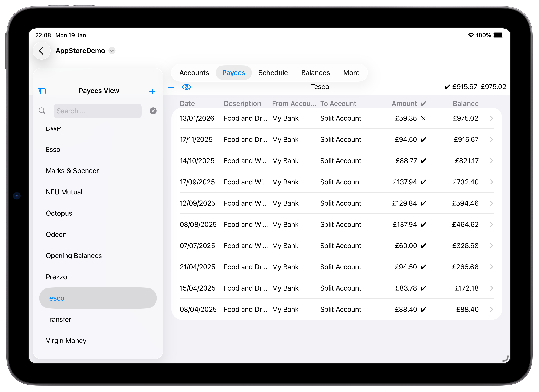Select the Transfer payee
Screen dimensions: 539x392
click(98, 319)
